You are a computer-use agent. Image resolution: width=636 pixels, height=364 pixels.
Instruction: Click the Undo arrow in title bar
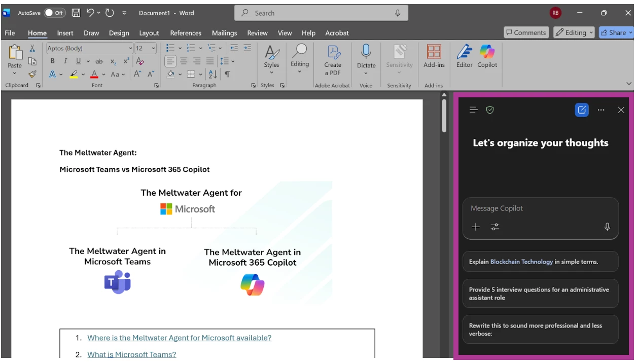pos(90,13)
